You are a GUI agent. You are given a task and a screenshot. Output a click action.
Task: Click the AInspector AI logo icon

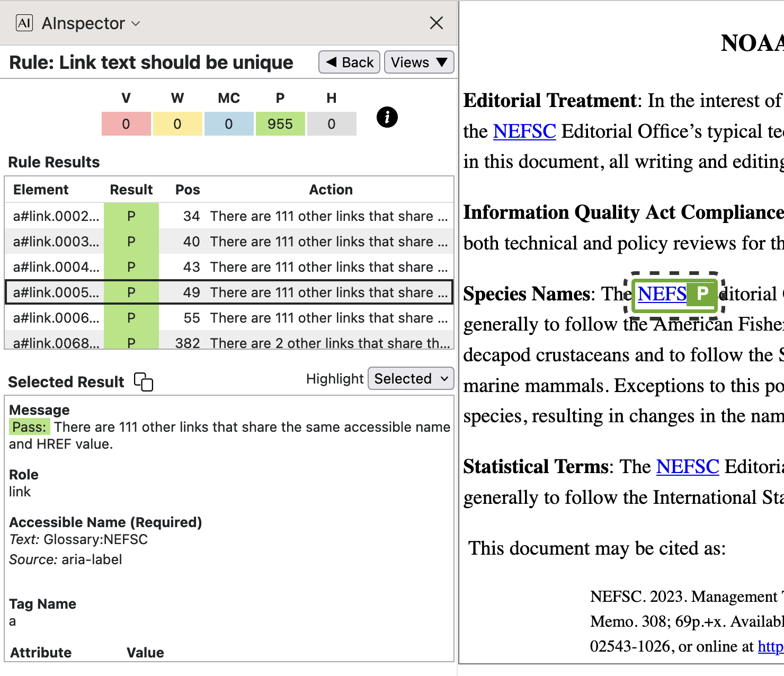click(x=24, y=23)
